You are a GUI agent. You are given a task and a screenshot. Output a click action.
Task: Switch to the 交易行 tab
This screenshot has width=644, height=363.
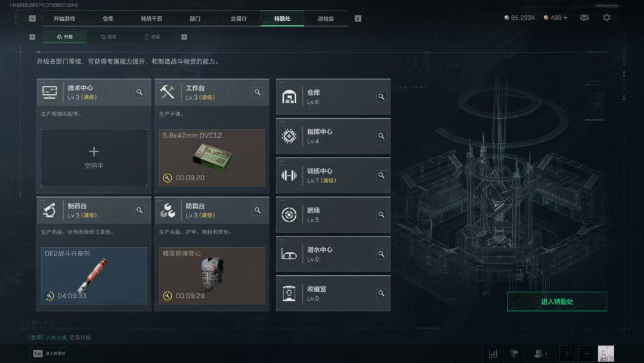click(x=239, y=19)
